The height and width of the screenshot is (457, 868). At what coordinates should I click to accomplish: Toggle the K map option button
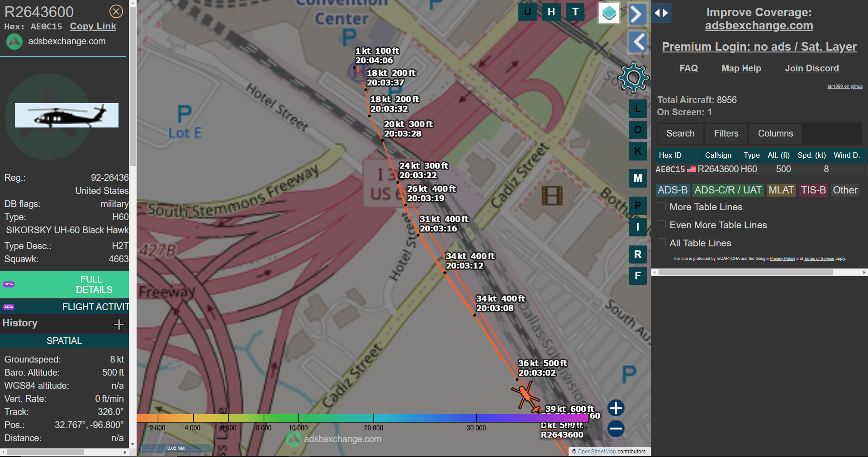638,151
